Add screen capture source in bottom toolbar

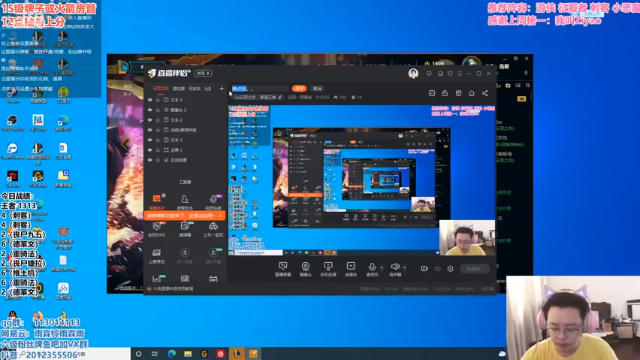pyautogui.click(x=283, y=269)
